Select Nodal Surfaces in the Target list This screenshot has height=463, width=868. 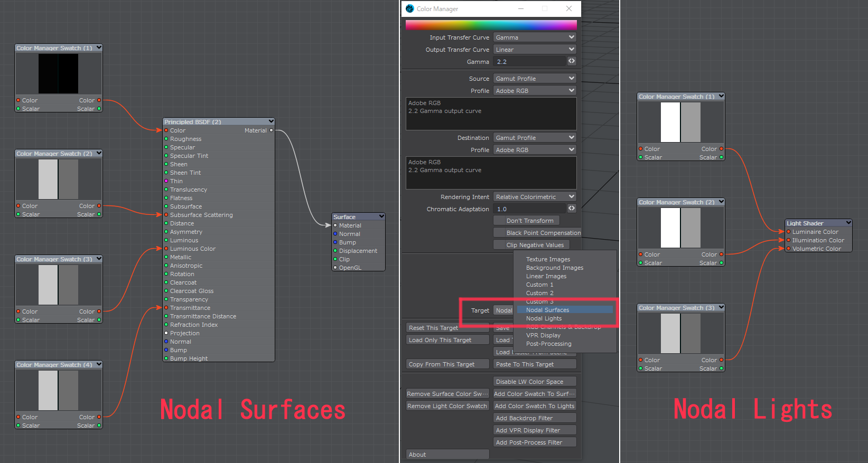tap(565, 310)
